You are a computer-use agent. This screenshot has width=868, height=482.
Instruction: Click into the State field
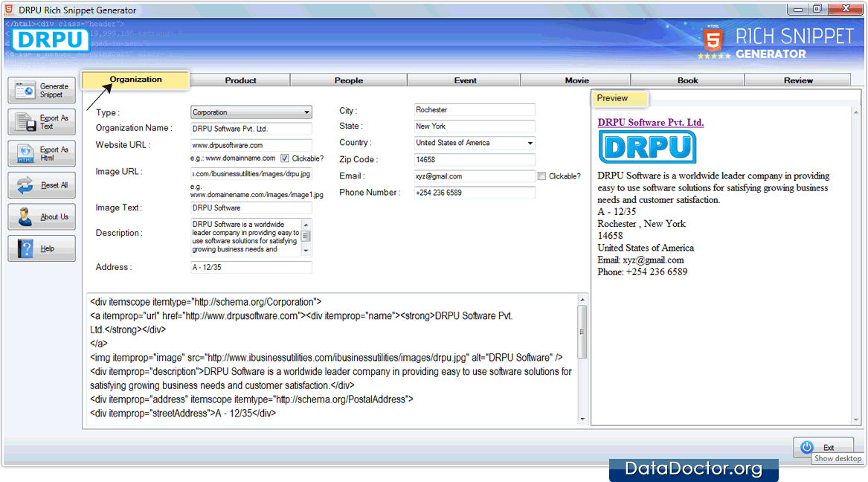(x=475, y=126)
